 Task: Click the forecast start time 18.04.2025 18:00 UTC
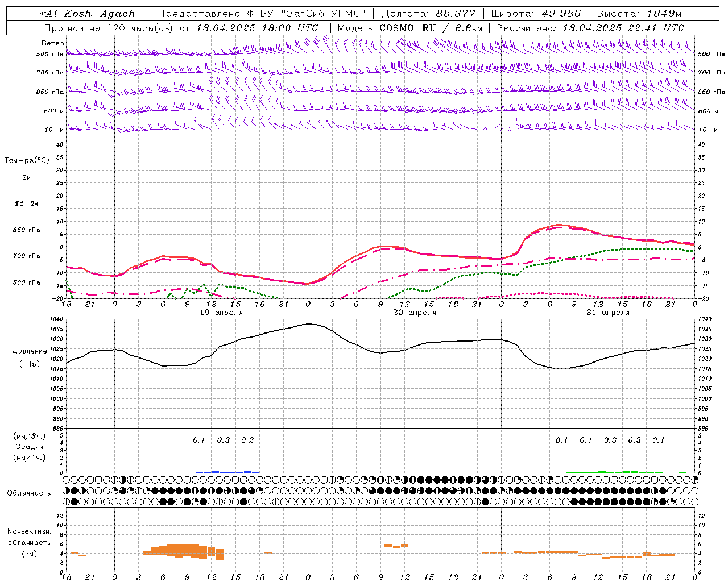click(257, 28)
